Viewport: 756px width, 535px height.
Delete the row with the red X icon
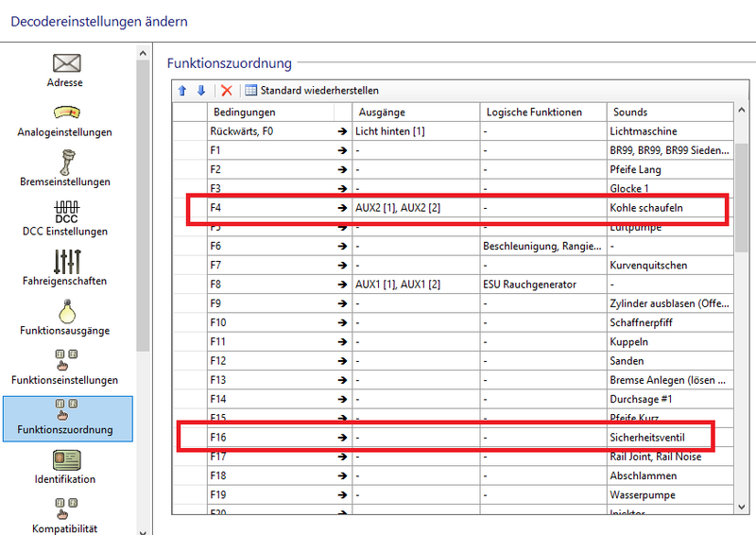point(227,90)
